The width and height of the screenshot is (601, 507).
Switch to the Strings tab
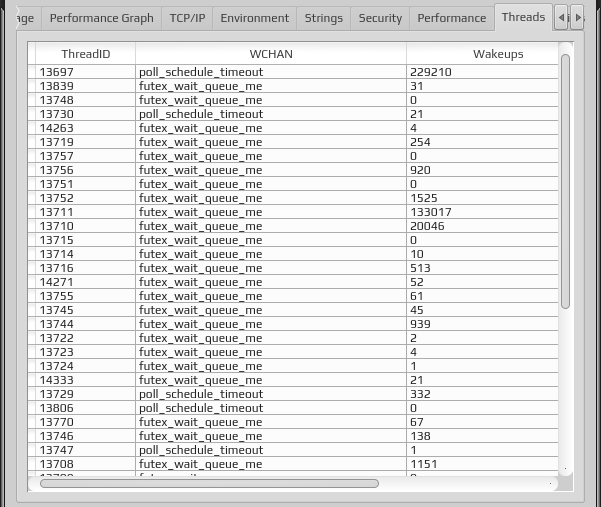pos(323,18)
